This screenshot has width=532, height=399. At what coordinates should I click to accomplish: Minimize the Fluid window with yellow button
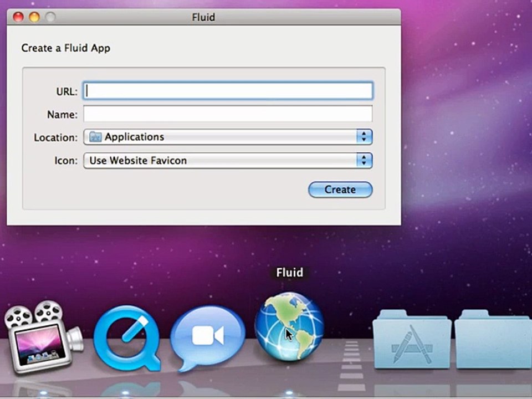(x=34, y=17)
